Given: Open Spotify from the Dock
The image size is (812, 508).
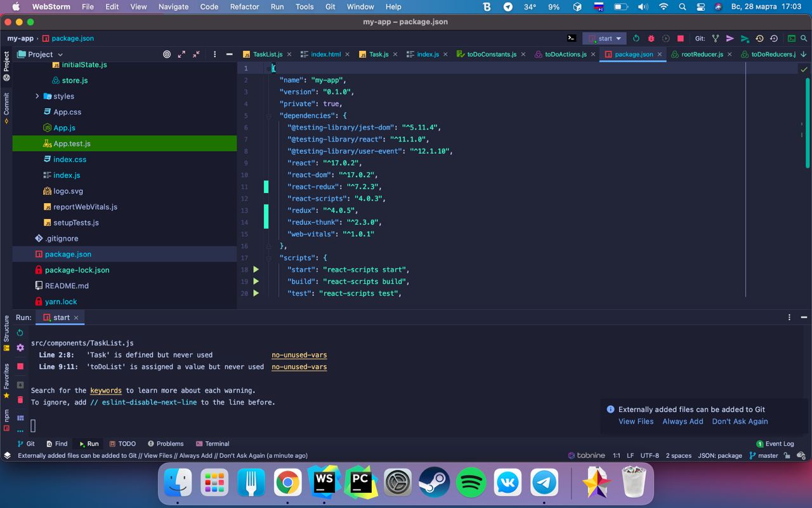Looking at the screenshot, I should 471,483.
